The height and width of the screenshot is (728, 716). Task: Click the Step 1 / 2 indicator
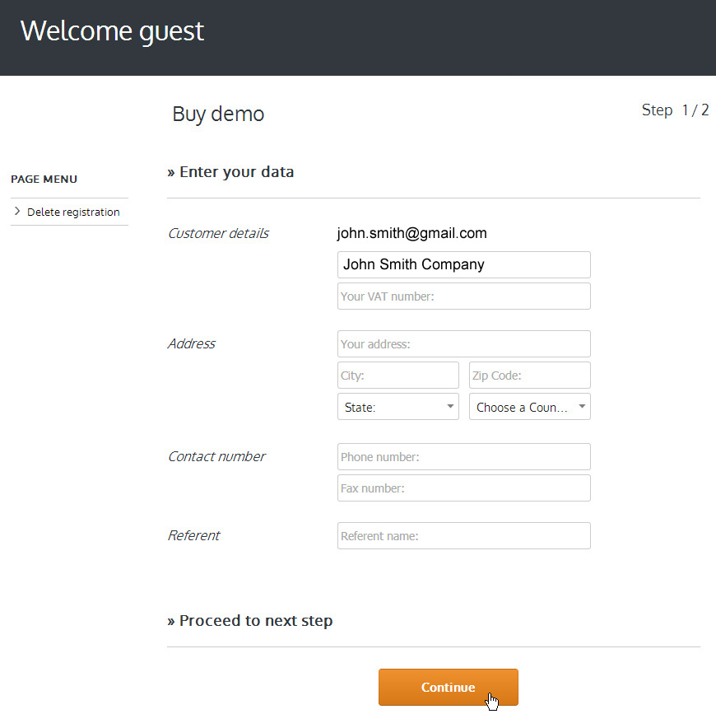coord(675,110)
